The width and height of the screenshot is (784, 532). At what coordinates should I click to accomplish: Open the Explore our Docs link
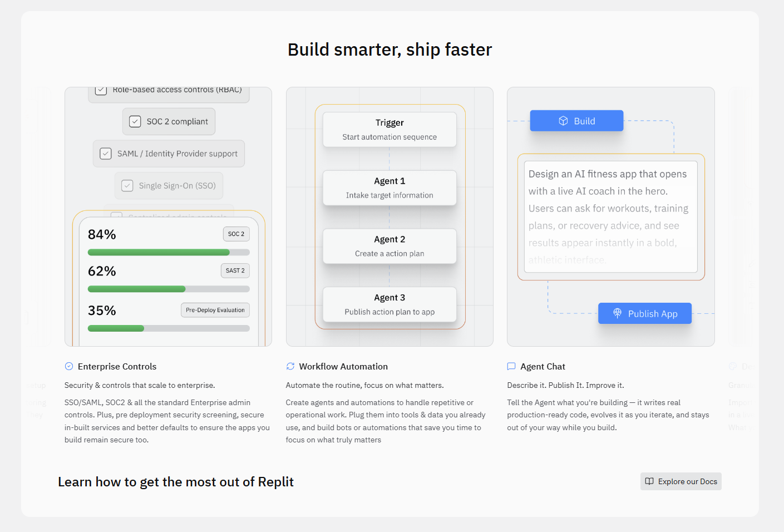pyautogui.click(x=681, y=481)
